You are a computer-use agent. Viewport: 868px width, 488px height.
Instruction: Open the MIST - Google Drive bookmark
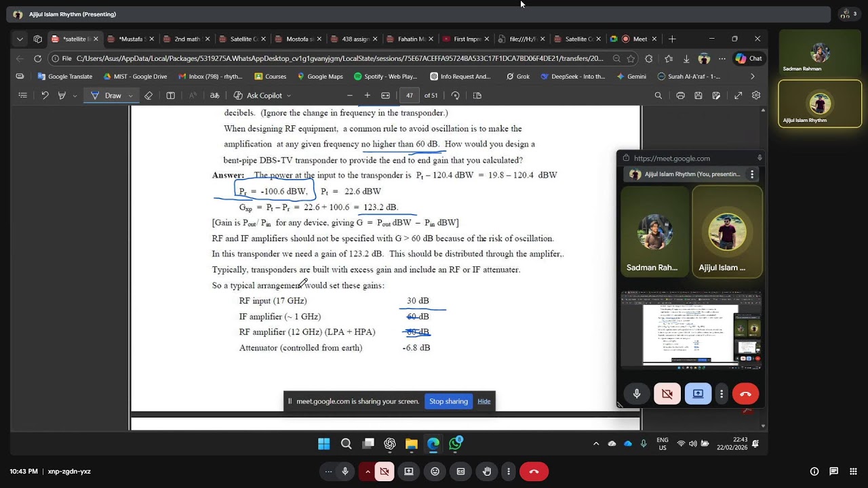[135, 77]
